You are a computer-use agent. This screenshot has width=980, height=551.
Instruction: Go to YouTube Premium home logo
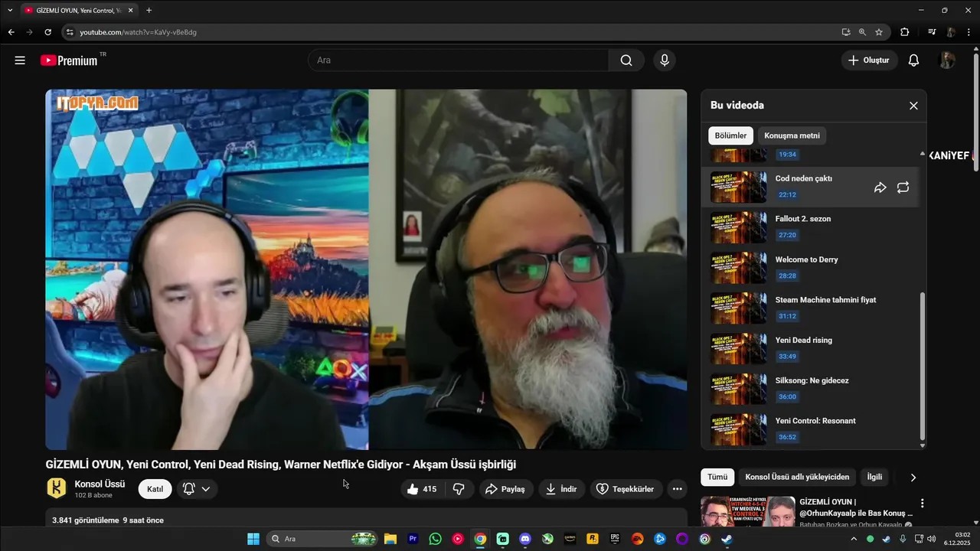(x=70, y=60)
